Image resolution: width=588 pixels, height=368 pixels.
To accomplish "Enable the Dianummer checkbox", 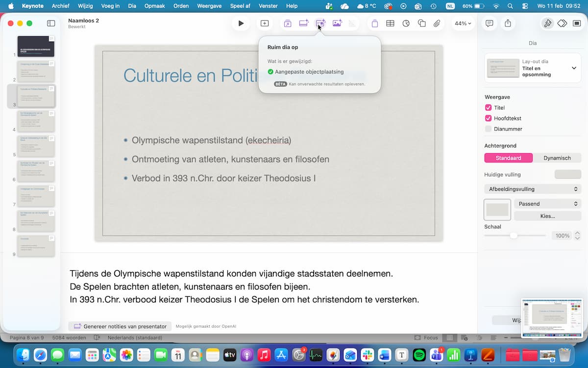I will point(488,129).
